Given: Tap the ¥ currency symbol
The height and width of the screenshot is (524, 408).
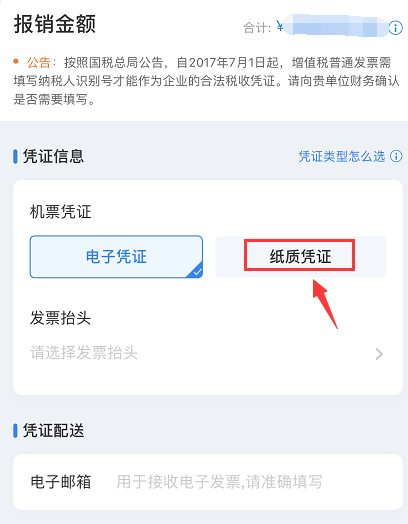Looking at the screenshot, I should 280,26.
